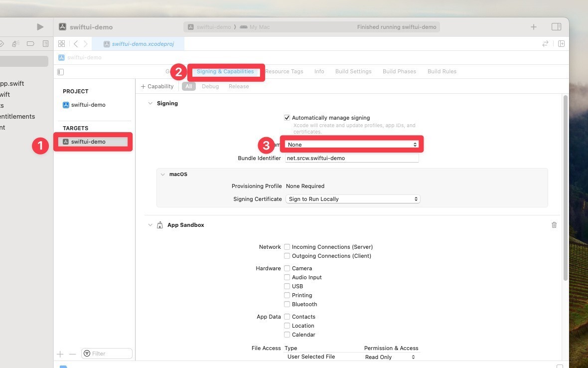
Task: Enable Incoming Connections (Server)
Action: [287, 247]
